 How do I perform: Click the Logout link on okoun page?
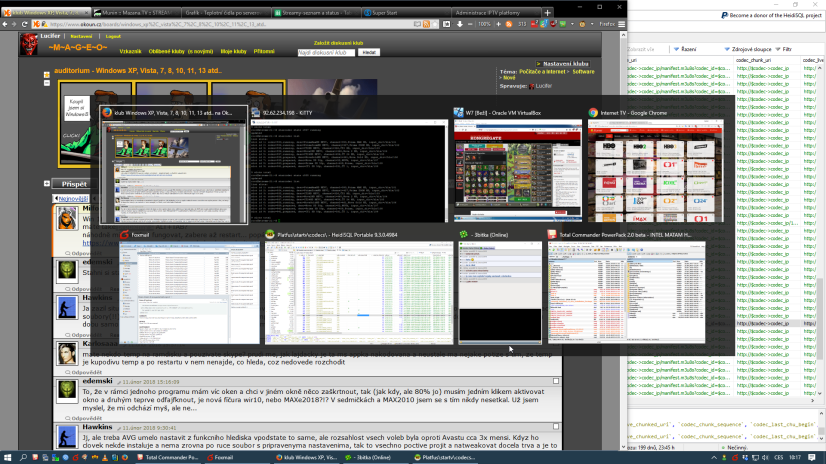coord(113,36)
